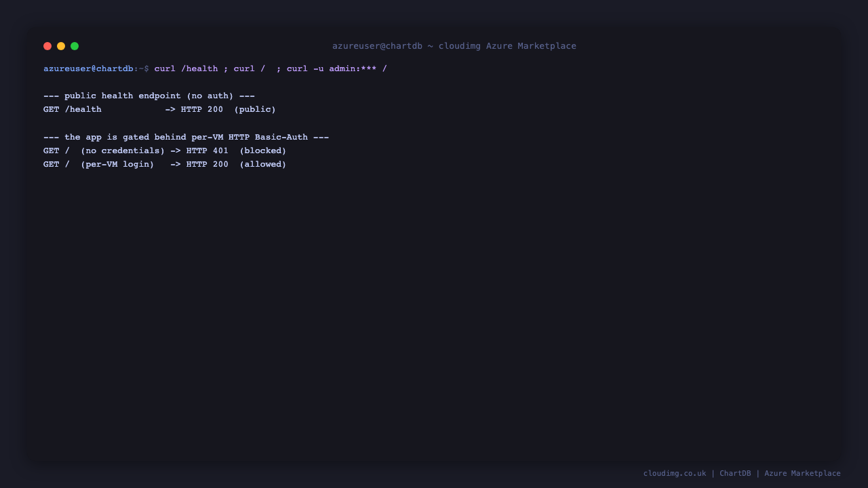This screenshot has width=868, height=488.
Task: Click the middle 'curl /' command
Action: [250, 68]
